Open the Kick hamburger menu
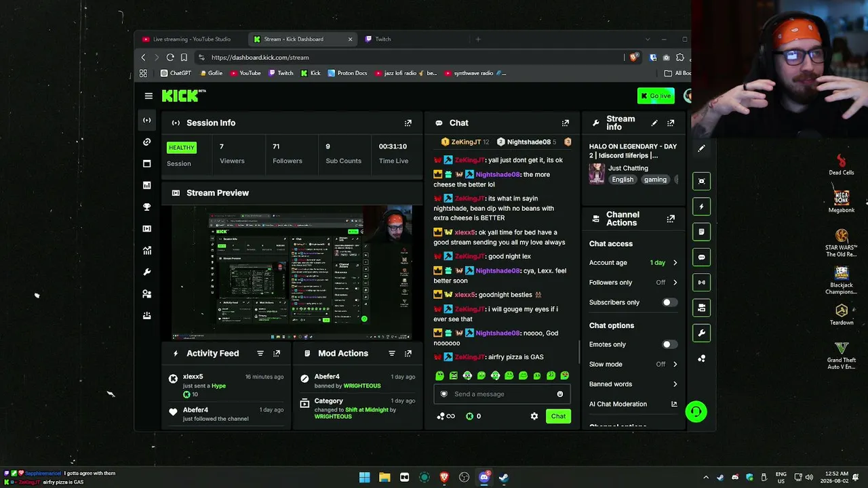Image resolution: width=868 pixels, height=488 pixels. pyautogui.click(x=149, y=96)
